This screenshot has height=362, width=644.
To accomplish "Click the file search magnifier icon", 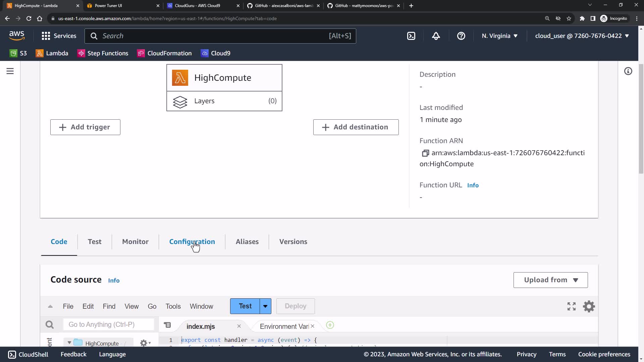I will click(50, 324).
